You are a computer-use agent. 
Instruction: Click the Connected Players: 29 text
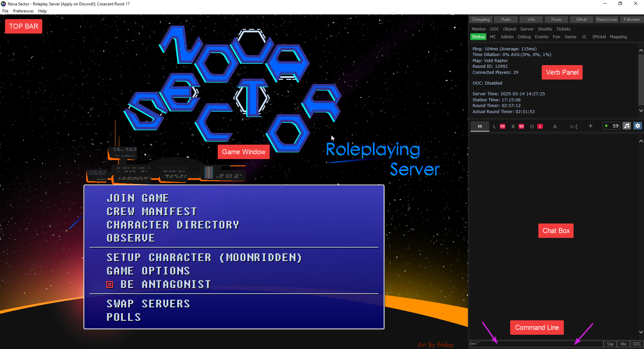pos(495,72)
